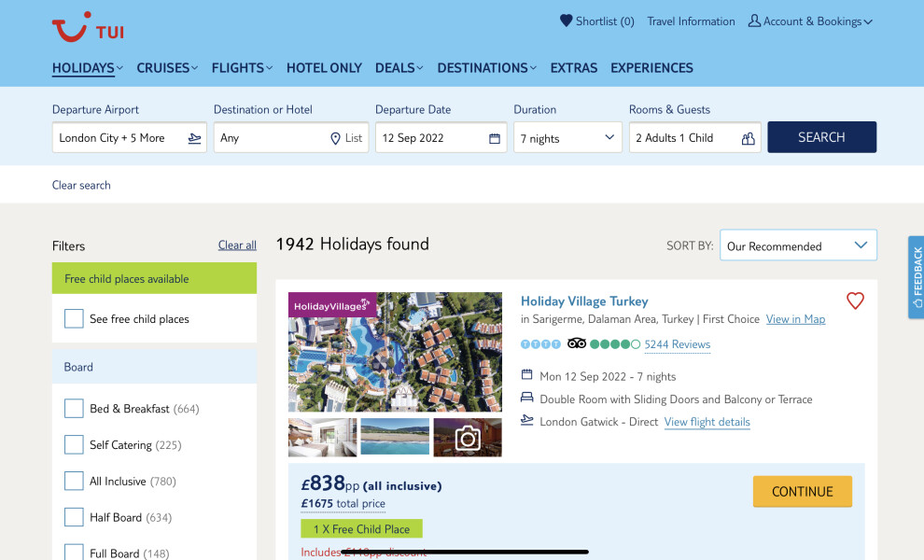Click the airplane icon in Departure Airport field
The width and height of the screenshot is (924, 560).
[194, 138]
